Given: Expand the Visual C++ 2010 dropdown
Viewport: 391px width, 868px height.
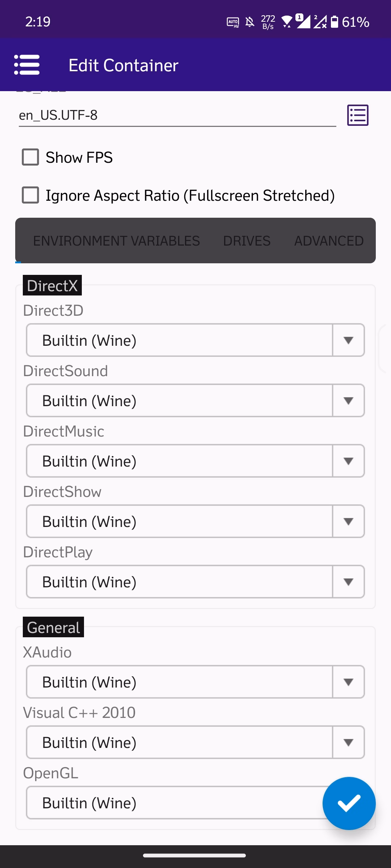Looking at the screenshot, I should tap(195, 743).
